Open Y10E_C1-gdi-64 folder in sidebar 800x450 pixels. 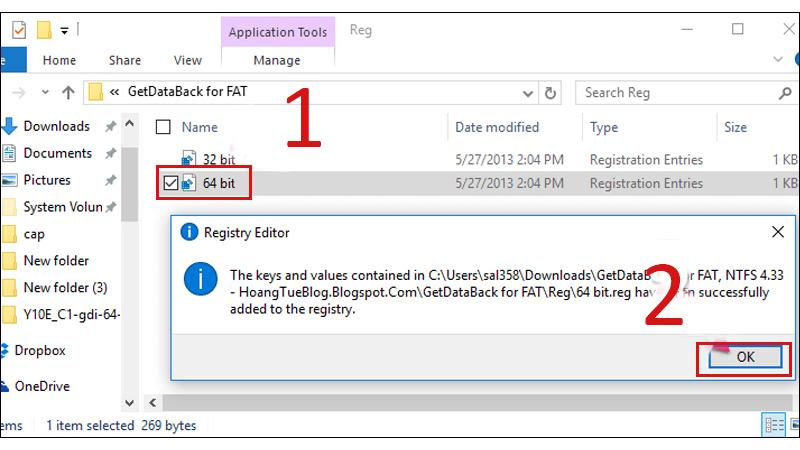click(x=71, y=315)
